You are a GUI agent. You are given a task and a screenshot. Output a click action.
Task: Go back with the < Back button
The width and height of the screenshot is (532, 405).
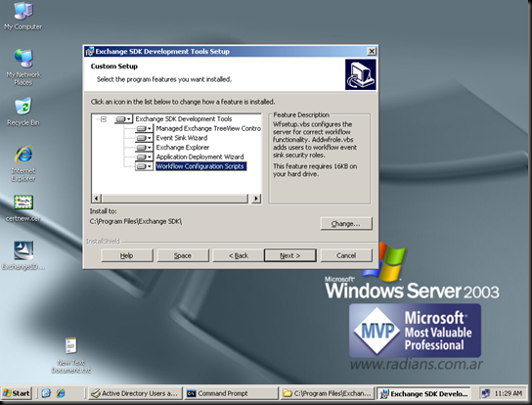point(239,255)
